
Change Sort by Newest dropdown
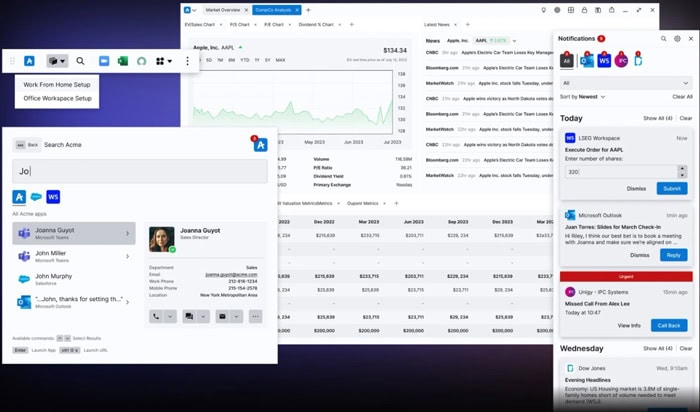pos(583,97)
